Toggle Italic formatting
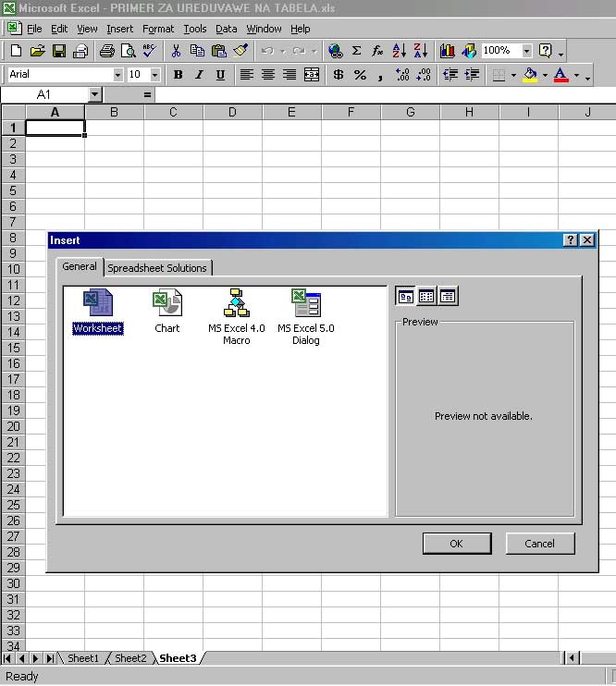 (199, 75)
